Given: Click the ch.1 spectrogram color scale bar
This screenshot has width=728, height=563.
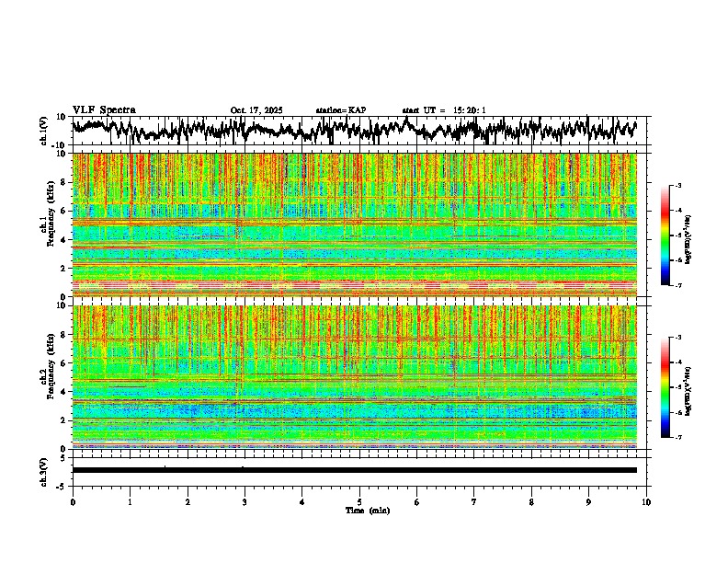Looking at the screenshot, I should pos(665,236).
